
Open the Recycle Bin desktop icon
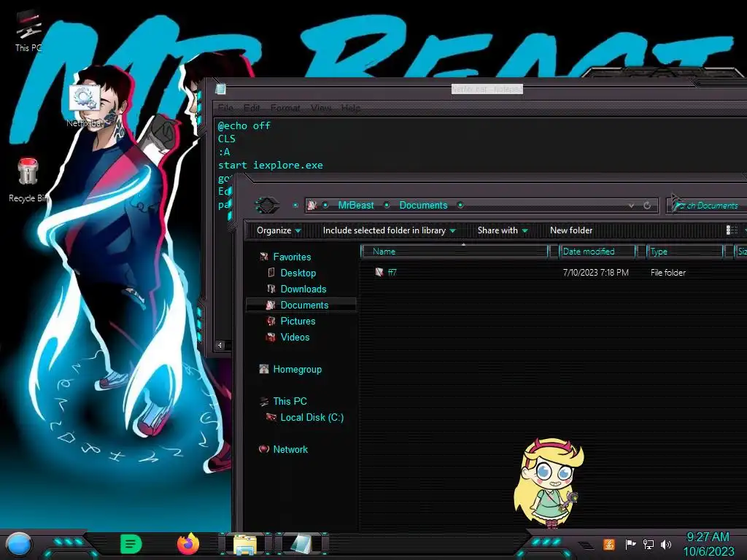click(28, 181)
